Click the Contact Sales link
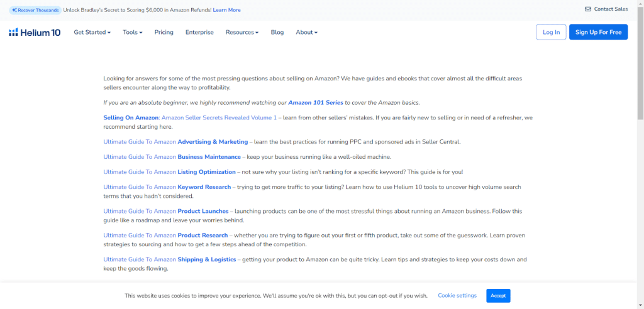Viewport: 644px width, 309px height. (611, 9)
